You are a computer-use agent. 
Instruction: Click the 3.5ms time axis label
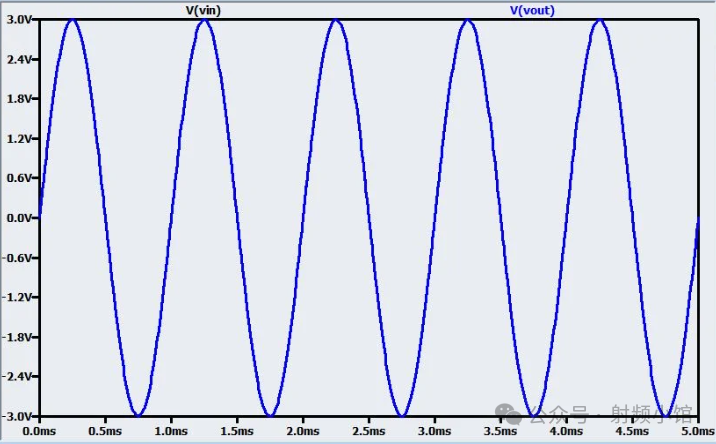click(501, 432)
